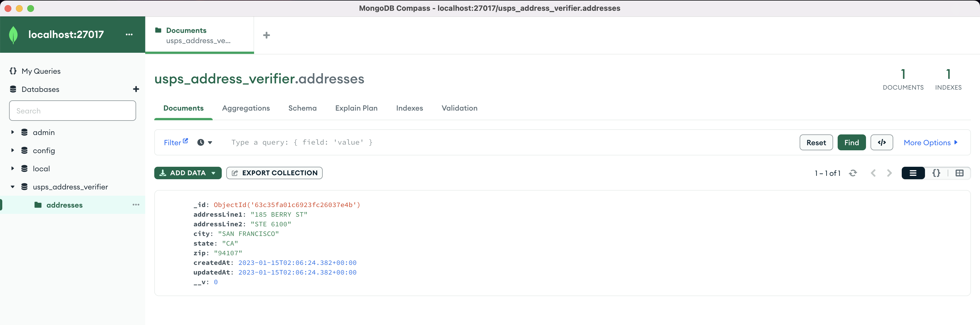Viewport: 980px width, 325px height.
Task: Switch to list view of documents
Action: click(913, 173)
